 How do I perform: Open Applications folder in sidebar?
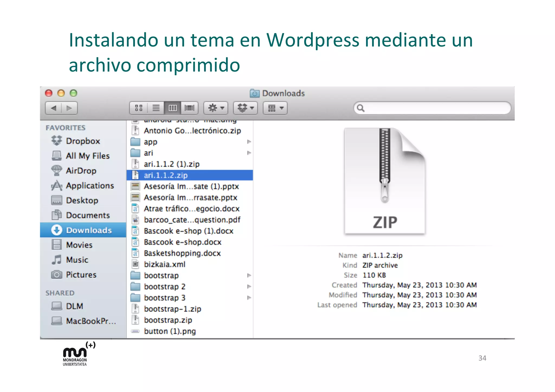[x=83, y=186]
